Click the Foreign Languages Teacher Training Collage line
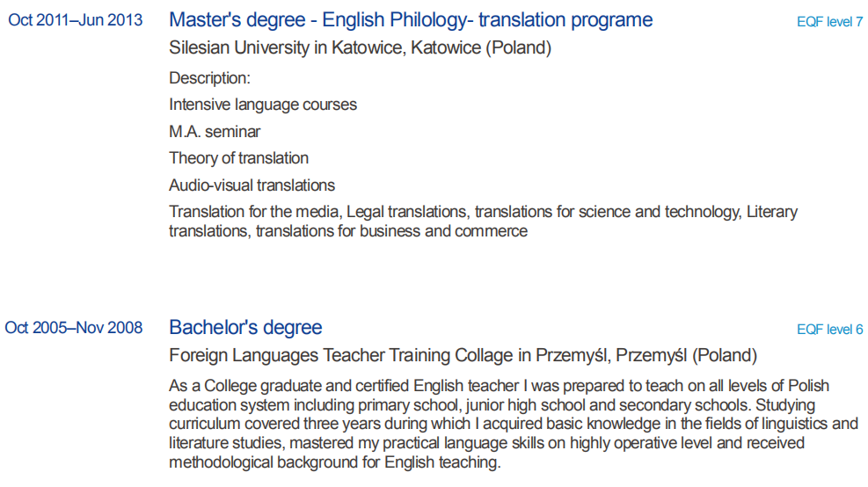Viewport: 868px width, 487px height. coord(462,356)
